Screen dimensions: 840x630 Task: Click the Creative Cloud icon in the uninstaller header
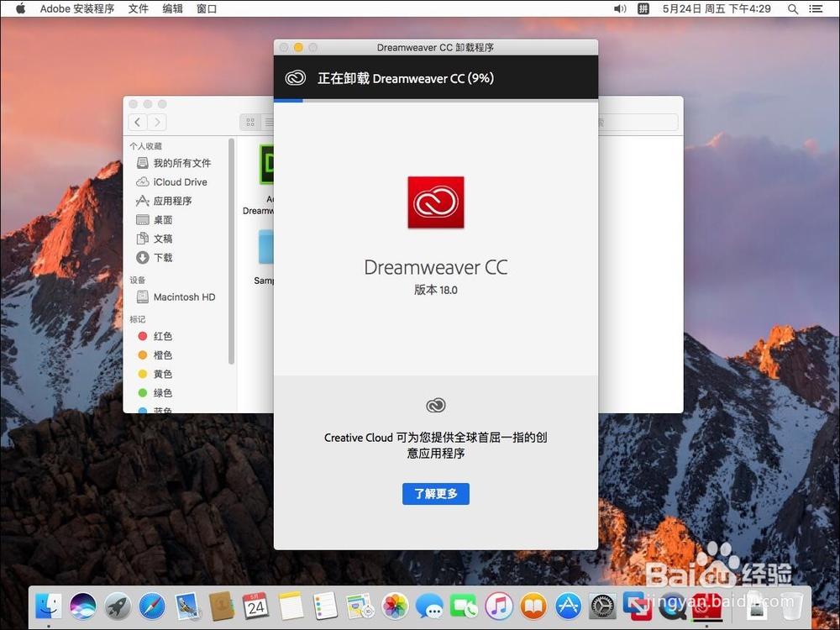coord(295,78)
